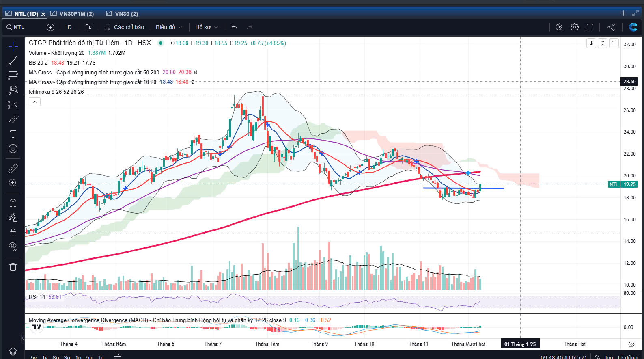Open the go to date calendar
The image size is (644, 359).
click(117, 357)
